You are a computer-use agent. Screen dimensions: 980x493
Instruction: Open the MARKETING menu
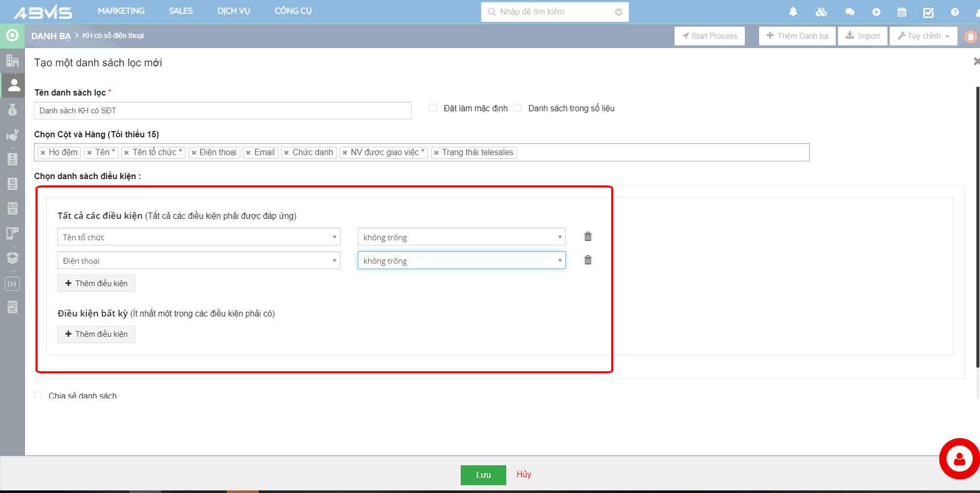click(121, 11)
